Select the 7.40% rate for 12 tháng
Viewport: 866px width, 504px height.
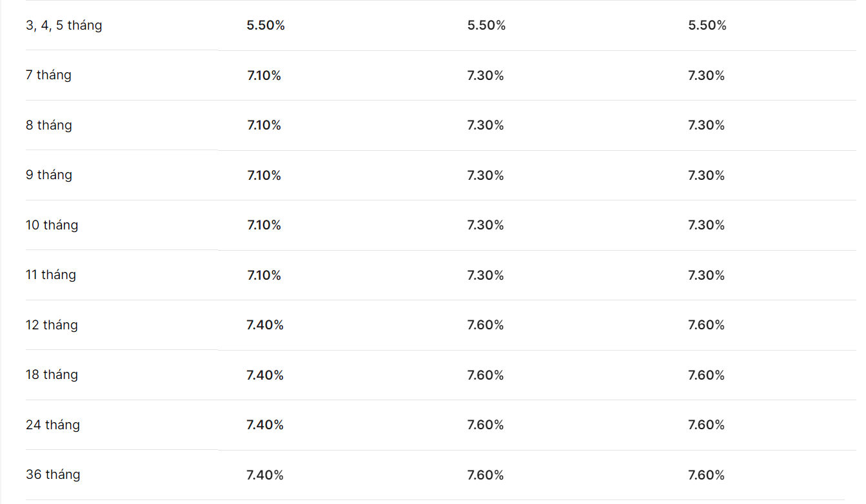click(x=265, y=325)
